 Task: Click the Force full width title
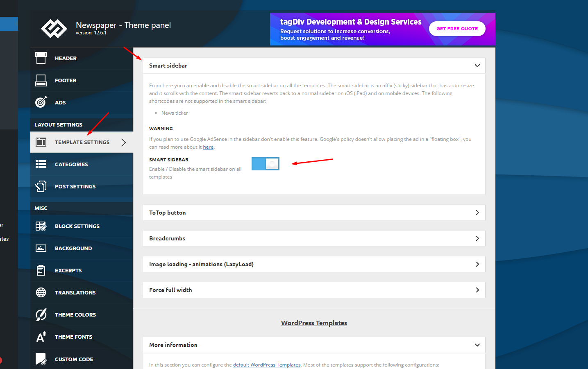tap(170, 290)
